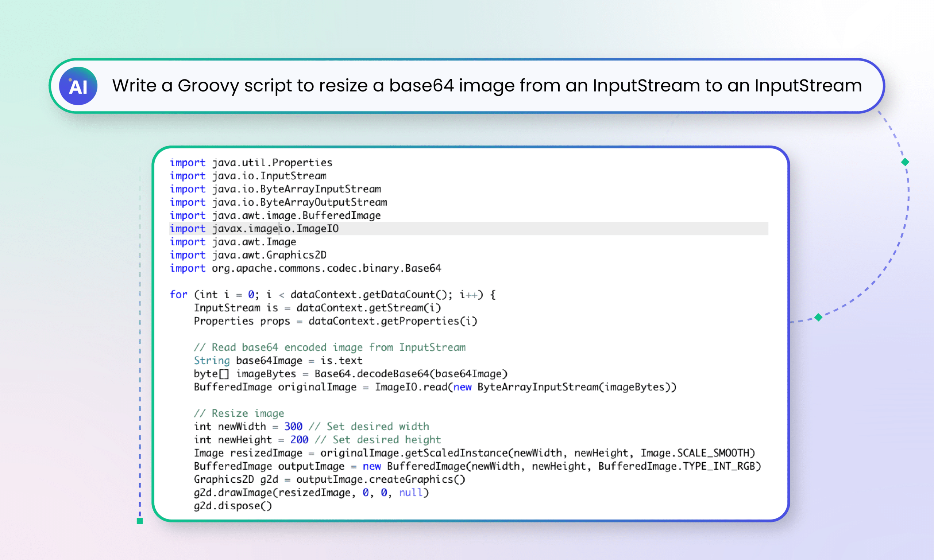Click the Groovy script prompt text
The height and width of the screenshot is (560, 934).
(x=487, y=86)
